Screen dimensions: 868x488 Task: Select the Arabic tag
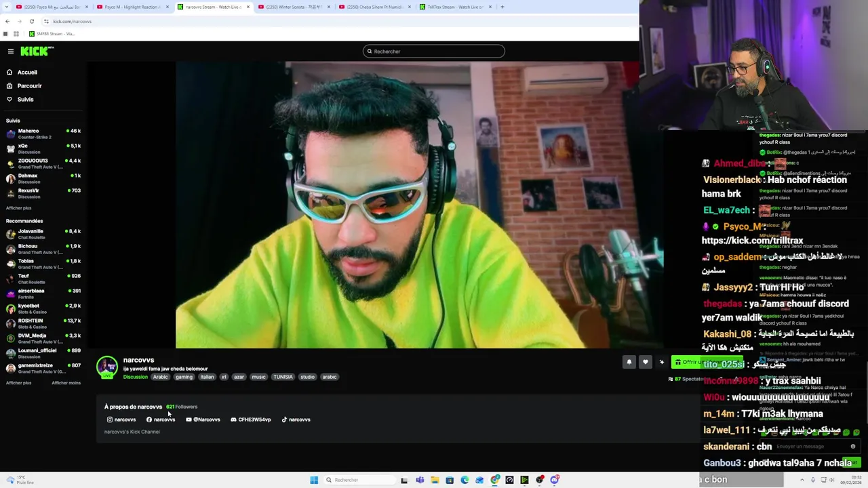click(160, 377)
